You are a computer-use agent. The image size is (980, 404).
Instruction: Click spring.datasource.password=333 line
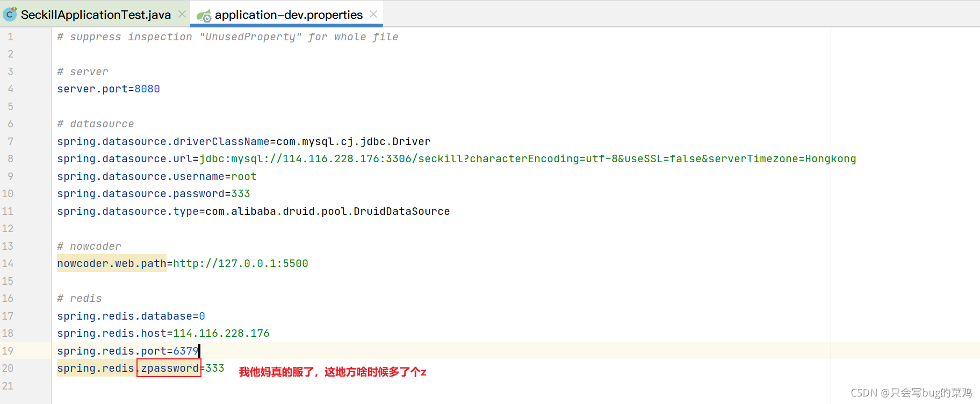click(154, 193)
